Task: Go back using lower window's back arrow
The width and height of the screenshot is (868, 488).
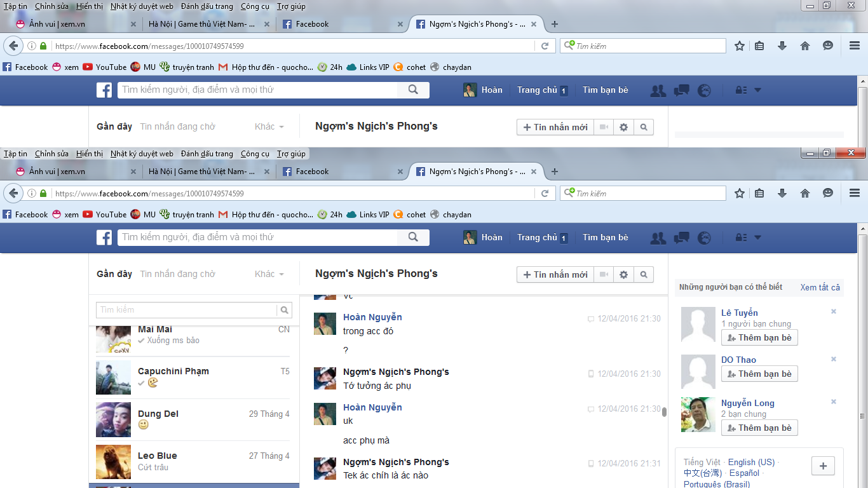Action: [x=13, y=193]
